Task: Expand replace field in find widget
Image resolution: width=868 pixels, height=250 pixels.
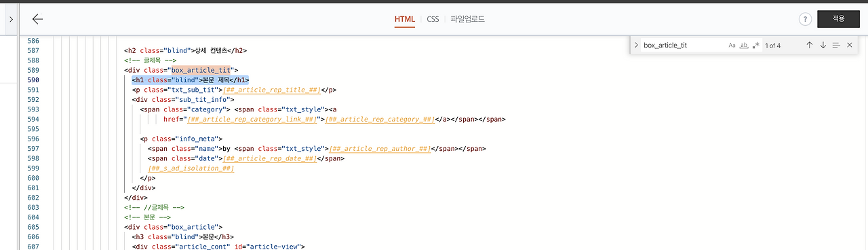Action: point(636,45)
